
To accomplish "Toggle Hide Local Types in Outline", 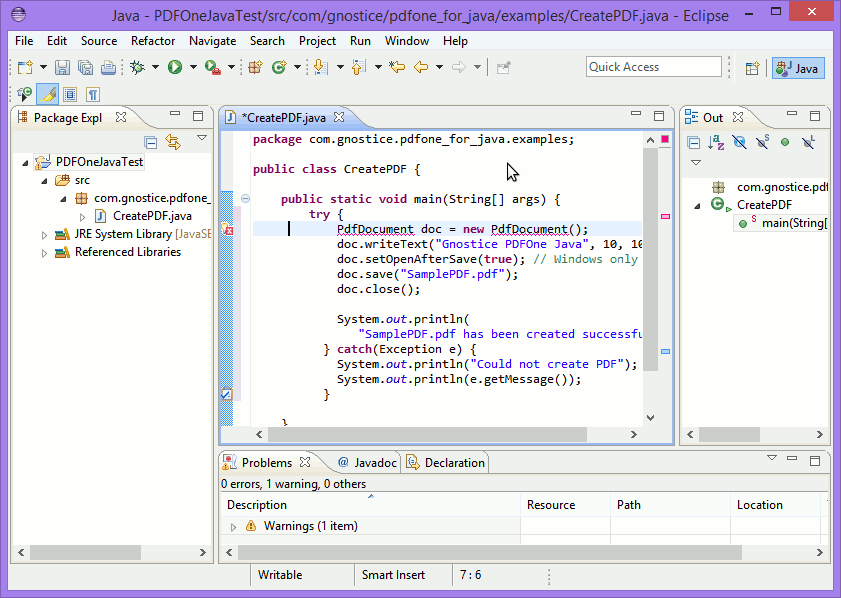I will click(808, 142).
